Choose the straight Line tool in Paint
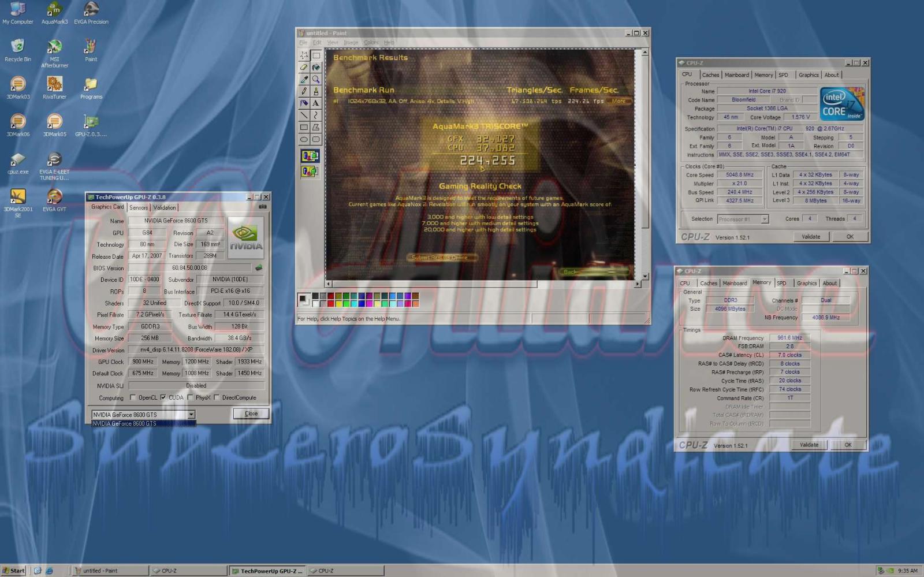The image size is (924, 577). [x=304, y=115]
